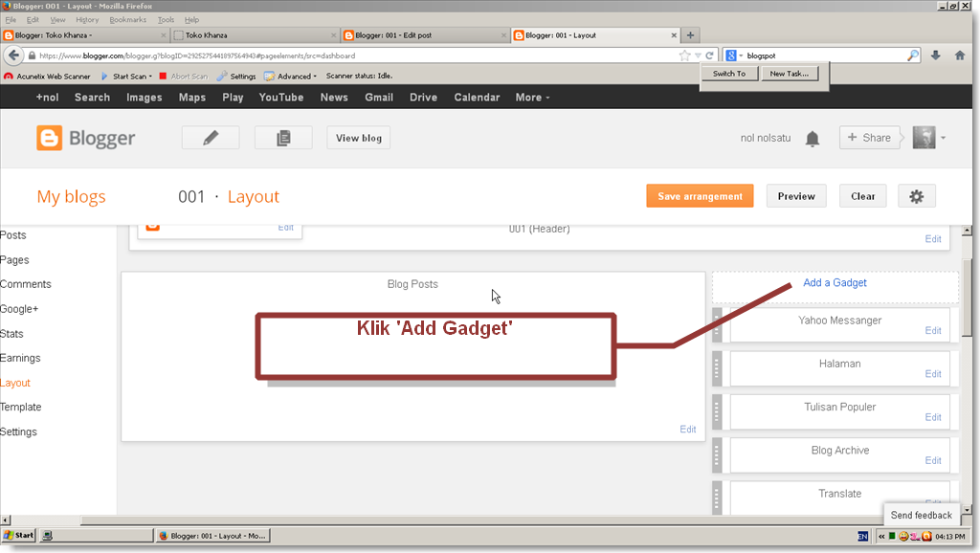Close the Blogger 001 Layout tab
This screenshot has width=980, height=553.
[674, 35]
